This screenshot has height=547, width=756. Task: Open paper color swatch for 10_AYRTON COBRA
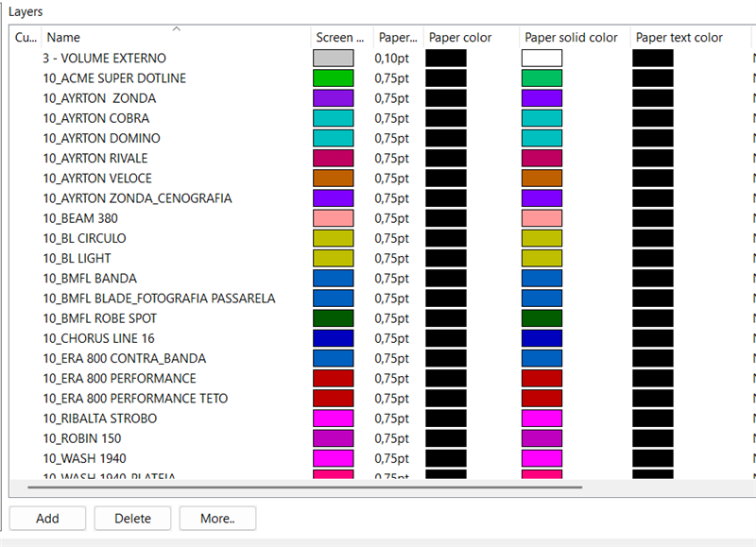point(446,118)
